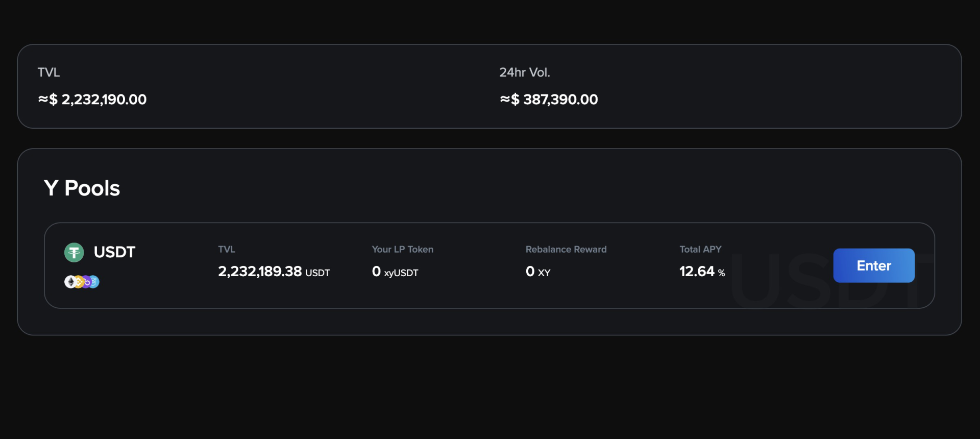Click the 0 xyUSDT LP token balance
Image resolution: width=980 pixels, height=439 pixels.
click(x=395, y=272)
